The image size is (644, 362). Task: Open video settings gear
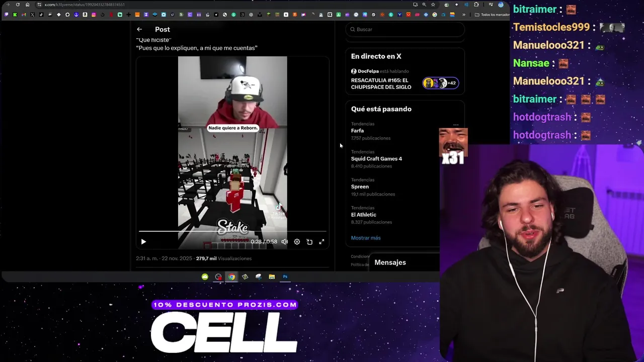(297, 242)
